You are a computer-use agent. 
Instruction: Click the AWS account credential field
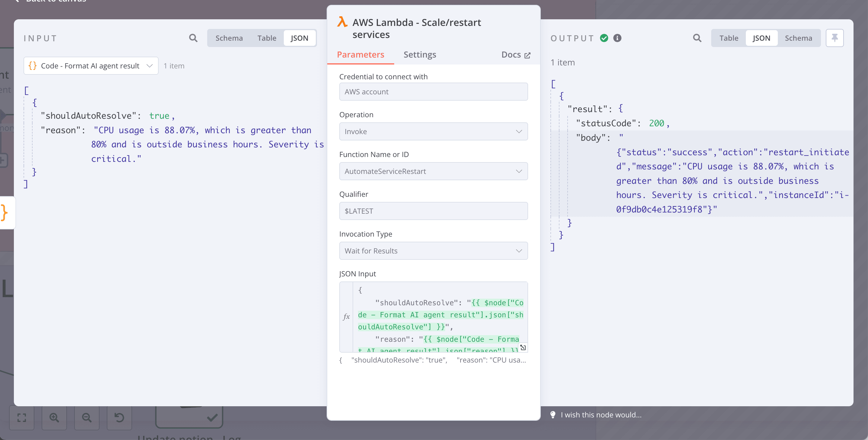pos(433,92)
